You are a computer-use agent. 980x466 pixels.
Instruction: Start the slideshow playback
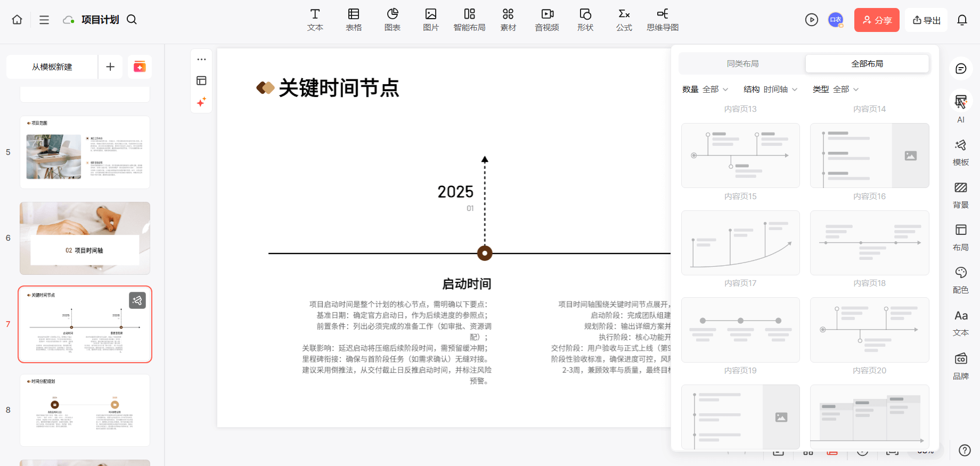click(x=812, y=20)
